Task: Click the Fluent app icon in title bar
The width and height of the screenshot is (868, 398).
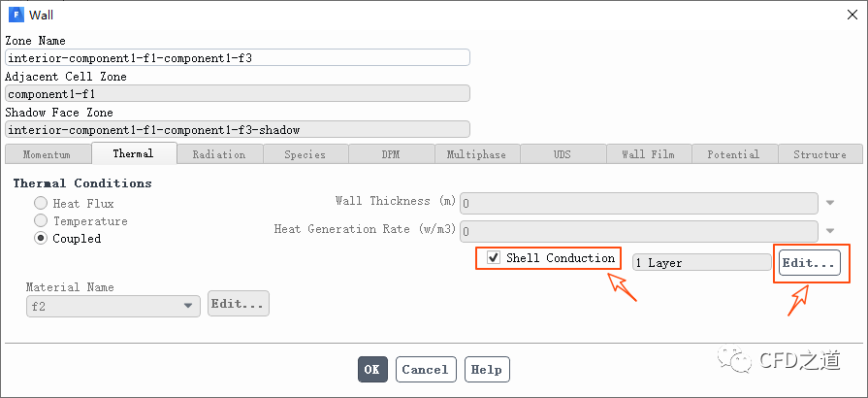Action: point(16,16)
